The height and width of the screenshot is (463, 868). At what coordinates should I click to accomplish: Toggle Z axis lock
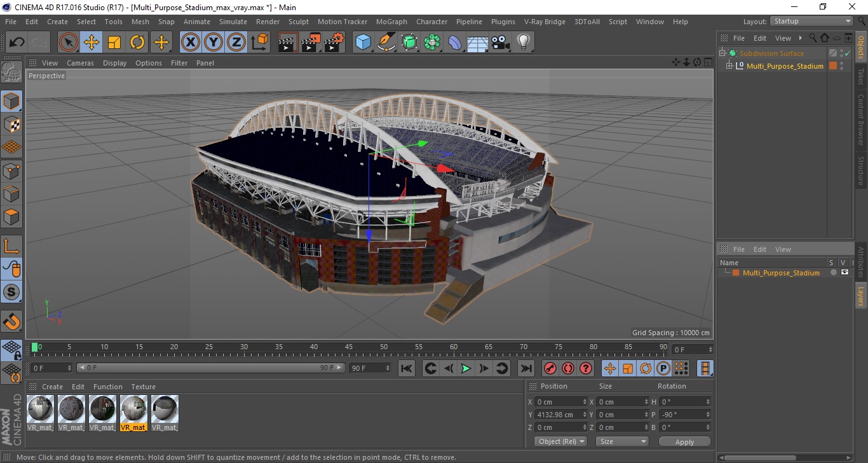click(236, 43)
